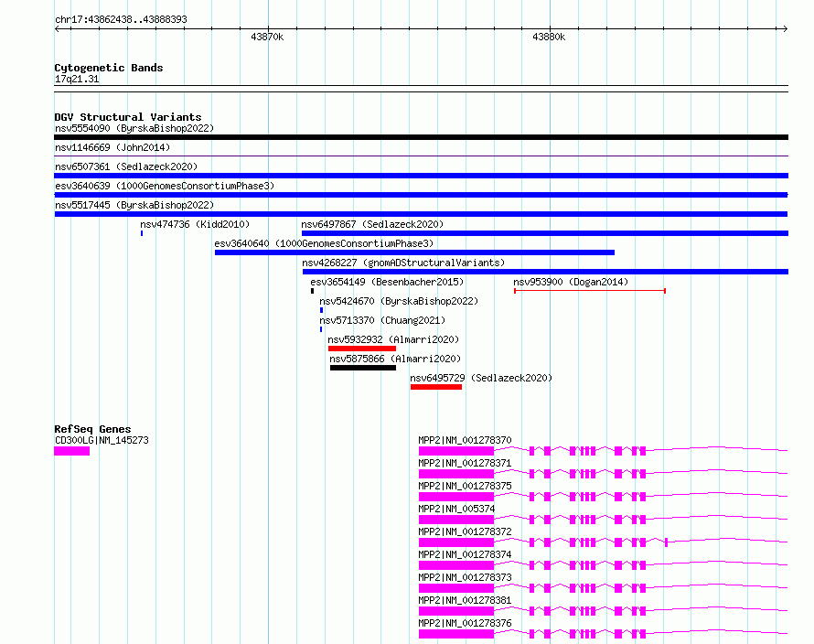Viewport: 814px width, 644px height.
Task: Click nsv5875866 (Almarri2020) label
Action: tap(395, 359)
